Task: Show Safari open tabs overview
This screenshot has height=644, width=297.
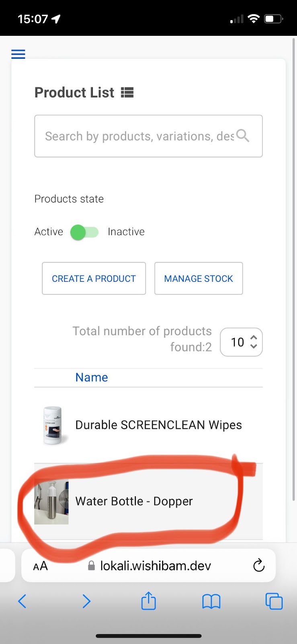Action: coord(274,601)
